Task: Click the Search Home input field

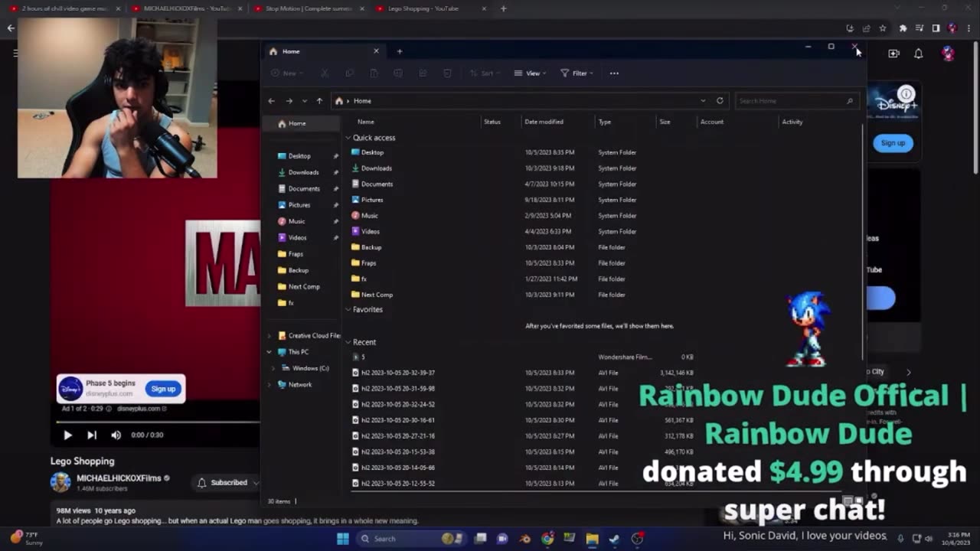Action: (x=796, y=101)
